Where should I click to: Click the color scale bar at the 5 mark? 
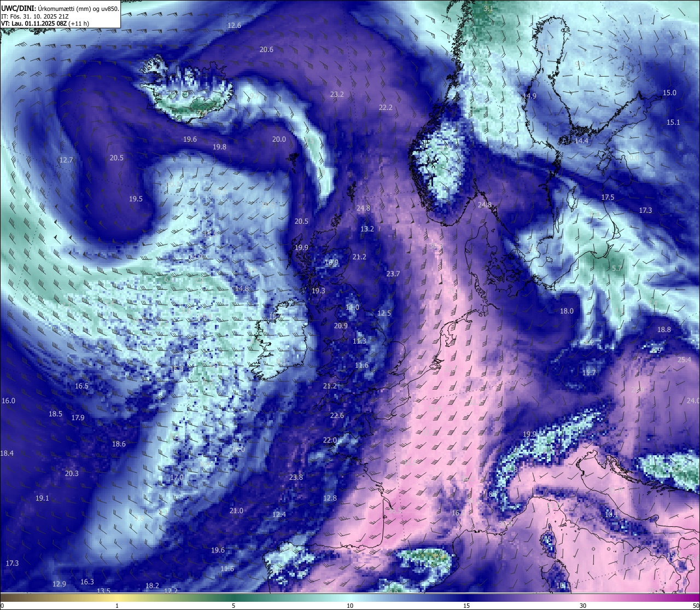[x=234, y=597]
